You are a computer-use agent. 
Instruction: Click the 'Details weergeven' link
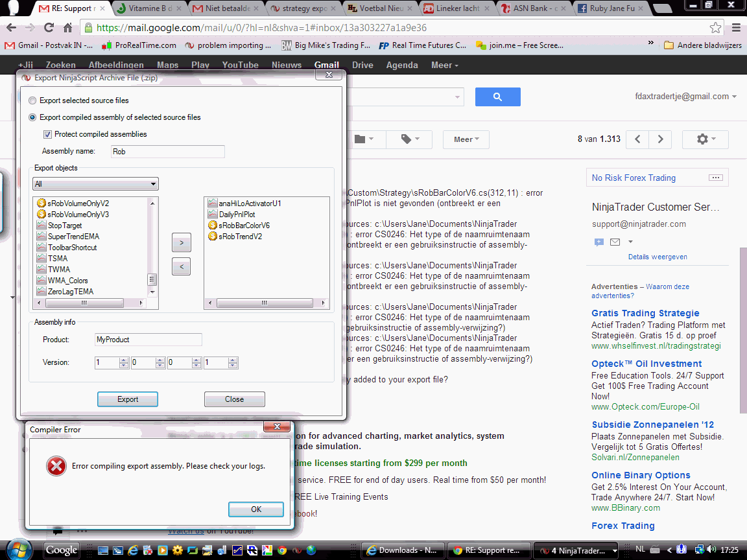pyautogui.click(x=658, y=257)
